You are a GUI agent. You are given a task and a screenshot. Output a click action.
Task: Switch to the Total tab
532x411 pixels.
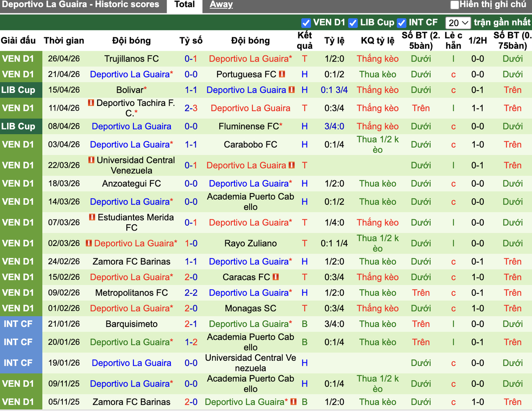click(x=185, y=5)
